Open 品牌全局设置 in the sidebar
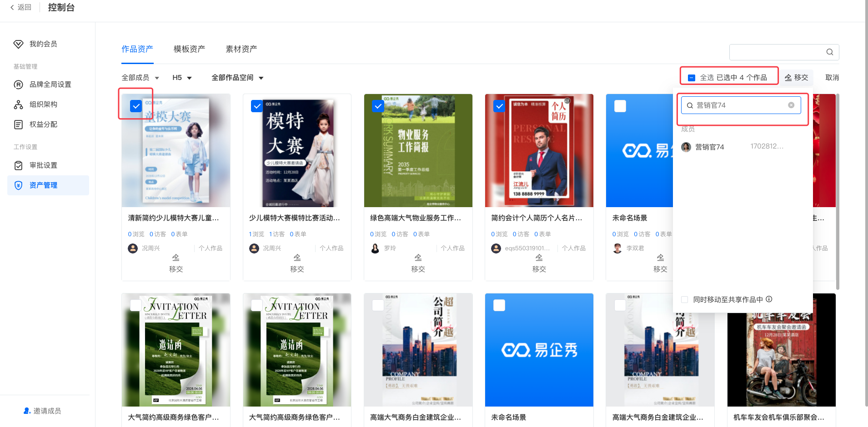 tap(50, 84)
